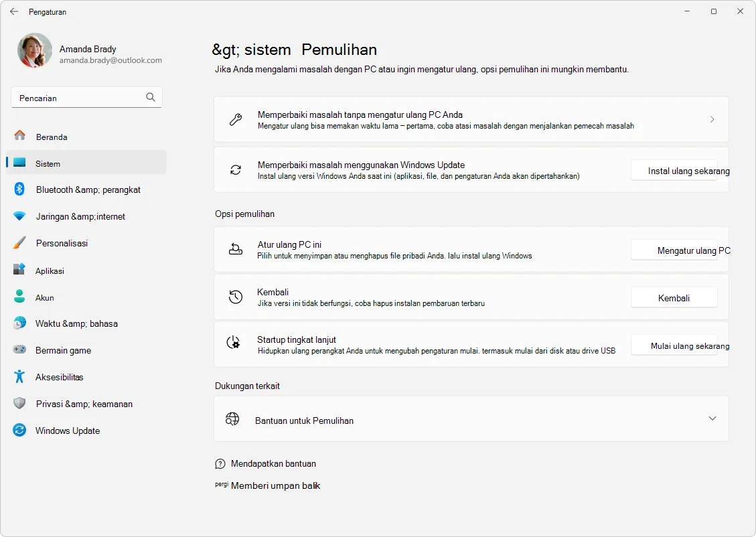Click the Sistem monitor icon
This screenshot has height=537, width=756.
(x=19, y=163)
